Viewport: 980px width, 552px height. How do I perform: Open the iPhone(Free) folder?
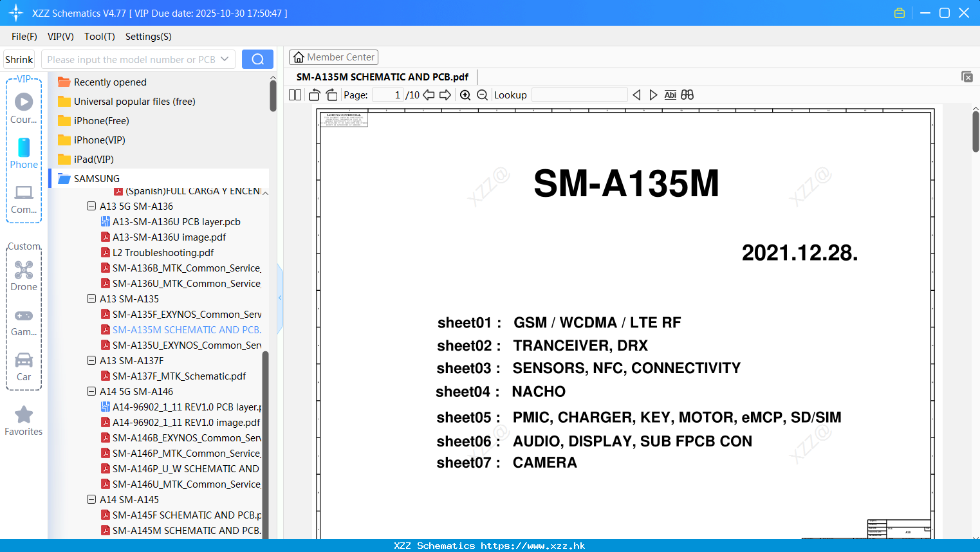[x=101, y=120]
